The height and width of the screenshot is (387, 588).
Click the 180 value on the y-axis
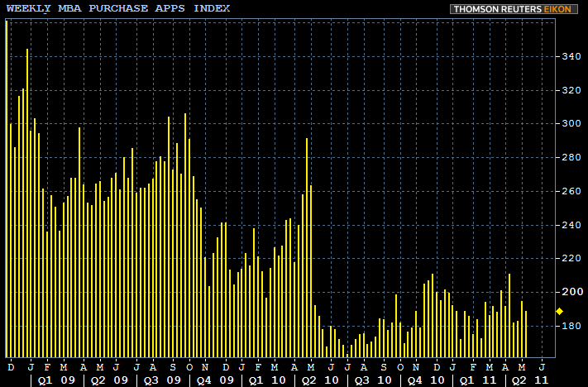tap(570, 326)
